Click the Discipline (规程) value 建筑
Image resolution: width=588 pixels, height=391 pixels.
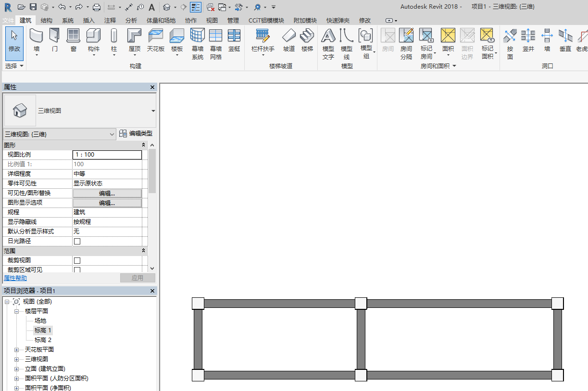(x=107, y=212)
